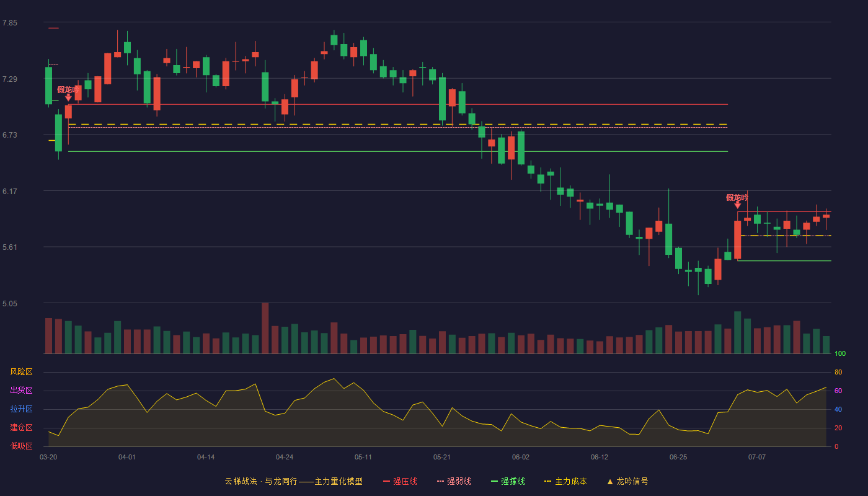Screen dimensions: 868x496
Task: Select the 建仓区 zone label
Action: (21, 428)
